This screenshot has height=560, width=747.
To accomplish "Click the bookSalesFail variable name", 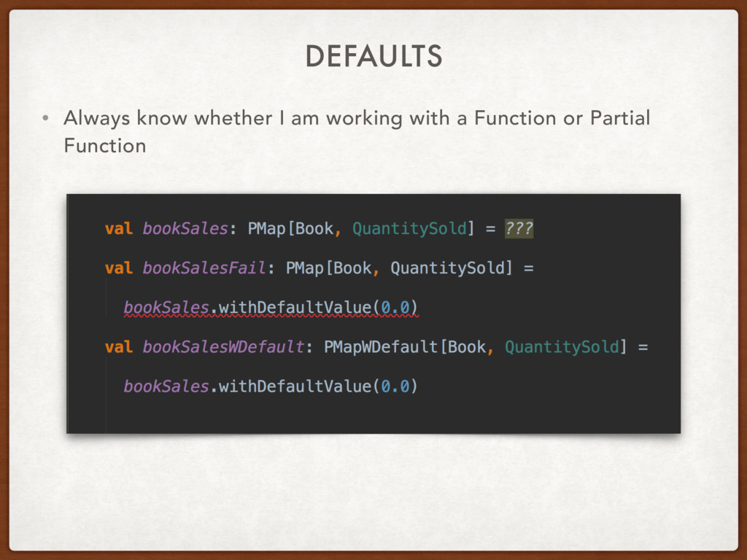I will (204, 268).
